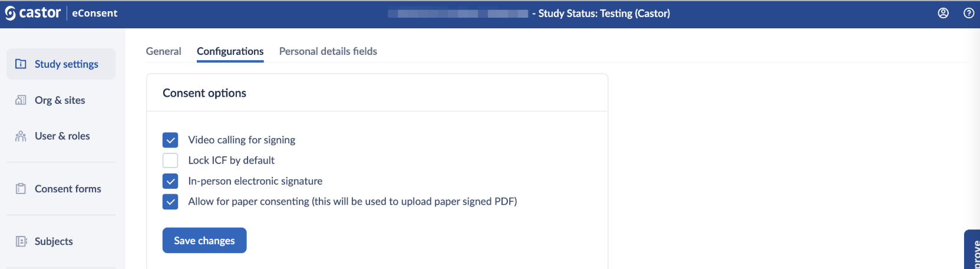Click the help question mark icon
This screenshot has width=980, height=269.
[968, 13]
